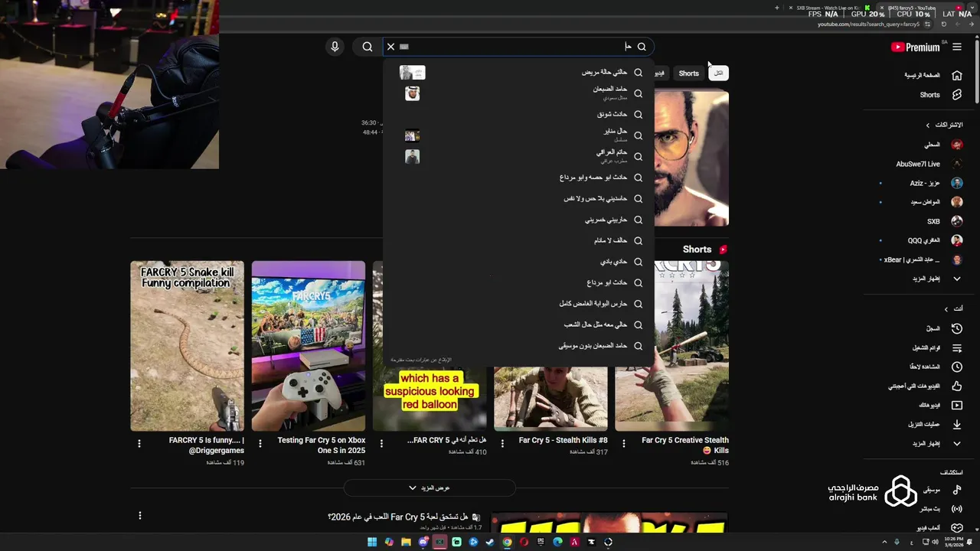Expand the Subscriptions (الاشتراكات) section chevron
Screen dimensions: 980x551
pyautogui.click(x=928, y=125)
